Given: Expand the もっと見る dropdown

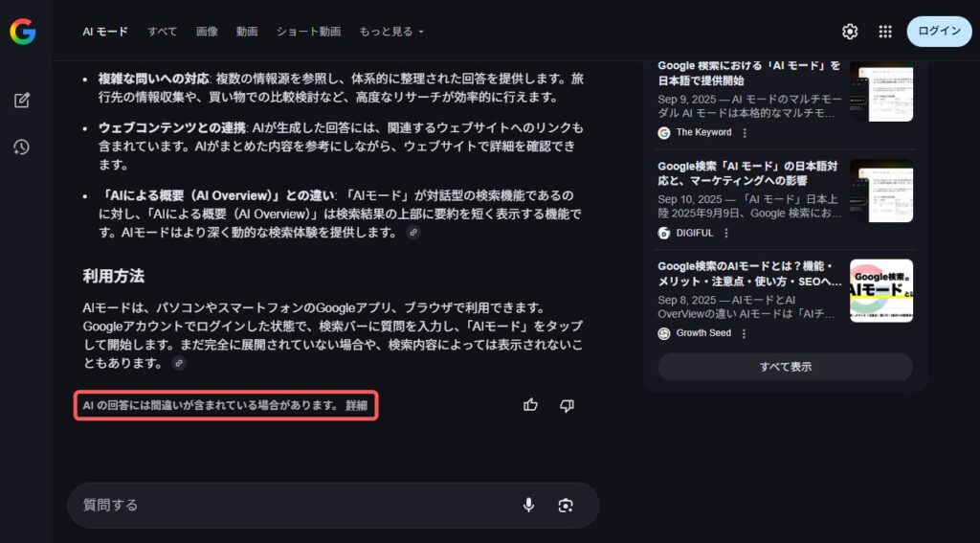Looking at the screenshot, I should click(391, 32).
